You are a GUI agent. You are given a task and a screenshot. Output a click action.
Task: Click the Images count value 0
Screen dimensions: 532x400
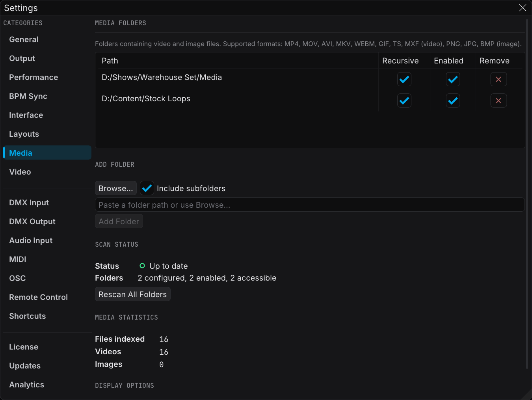(162, 365)
